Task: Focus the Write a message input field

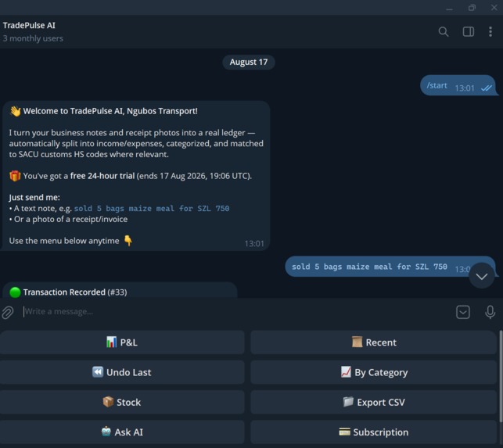Action: [237, 311]
